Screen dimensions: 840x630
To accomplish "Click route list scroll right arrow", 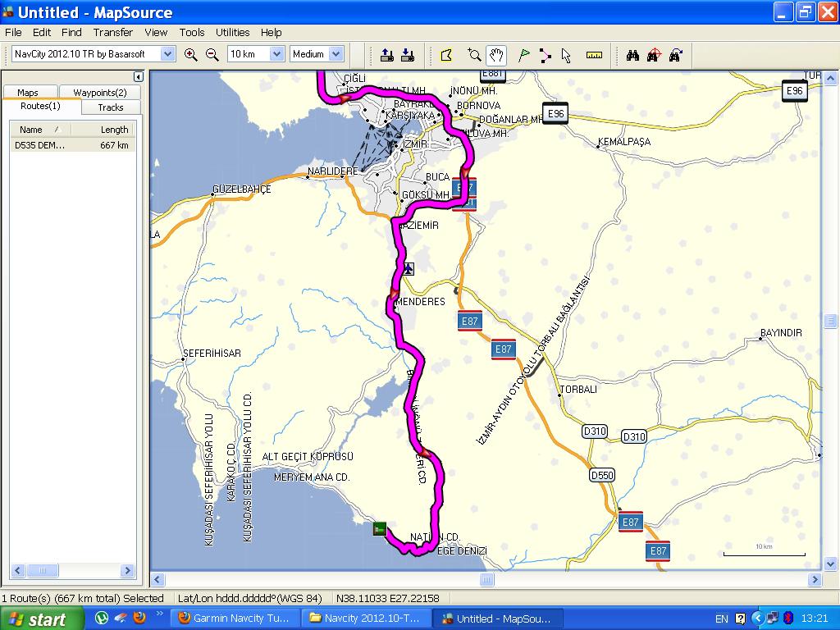I will click(x=127, y=571).
